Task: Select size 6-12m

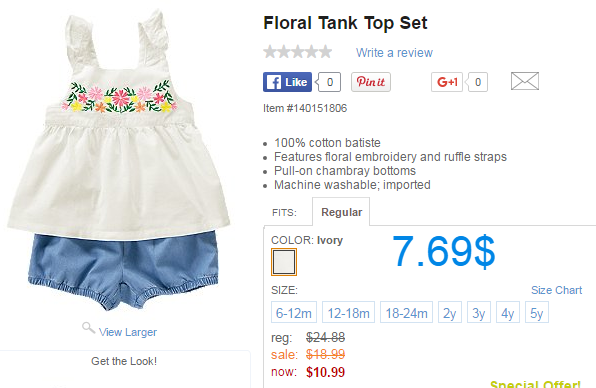Action: pyautogui.click(x=293, y=312)
